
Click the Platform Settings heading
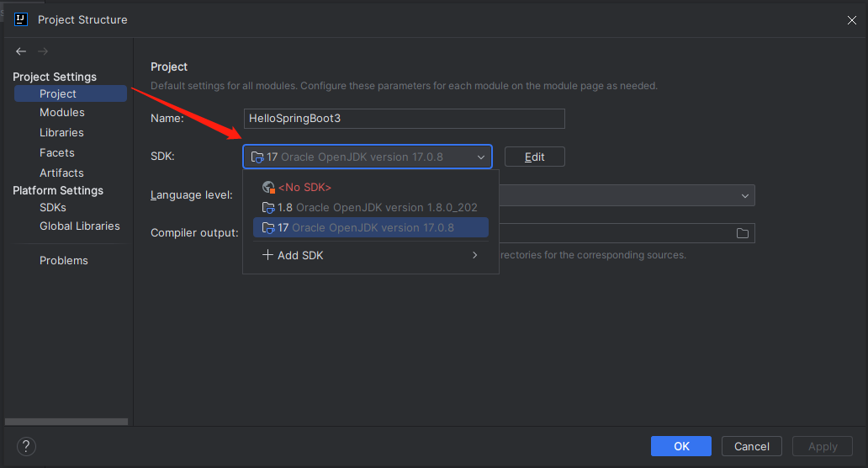click(58, 190)
